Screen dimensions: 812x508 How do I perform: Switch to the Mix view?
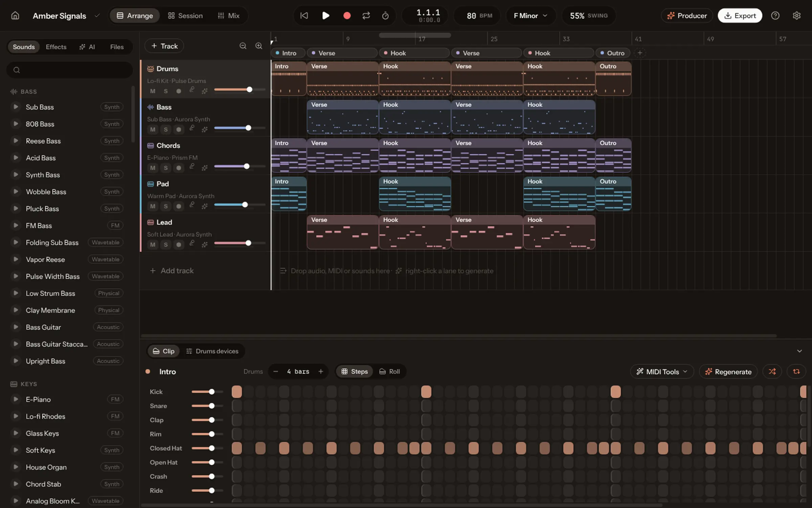(x=229, y=16)
